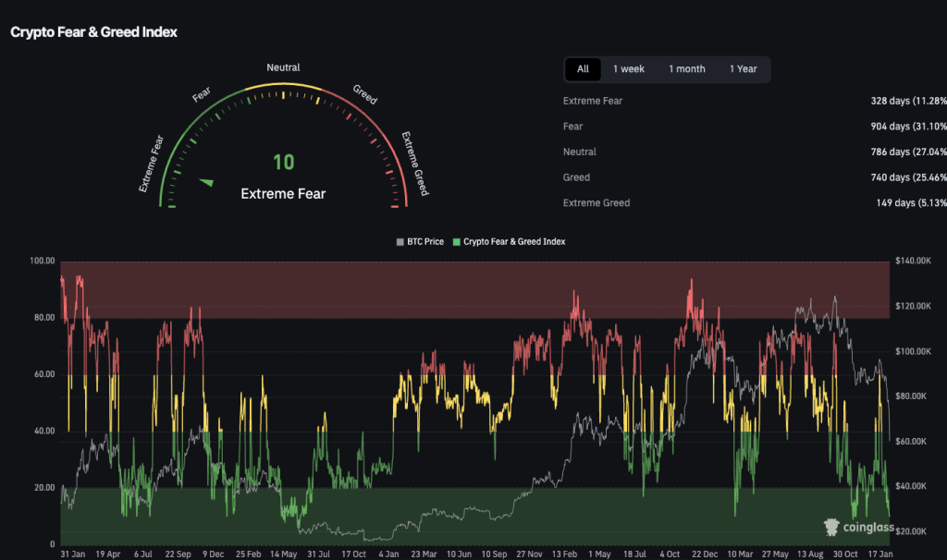Click the Neutral label atop the gauge
The image size is (947, 560).
pos(283,67)
